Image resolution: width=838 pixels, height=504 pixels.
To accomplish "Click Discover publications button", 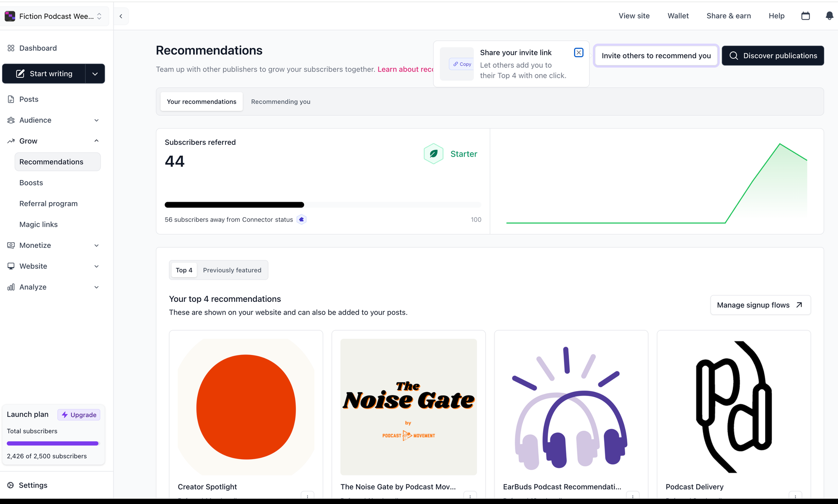I will point(773,56).
